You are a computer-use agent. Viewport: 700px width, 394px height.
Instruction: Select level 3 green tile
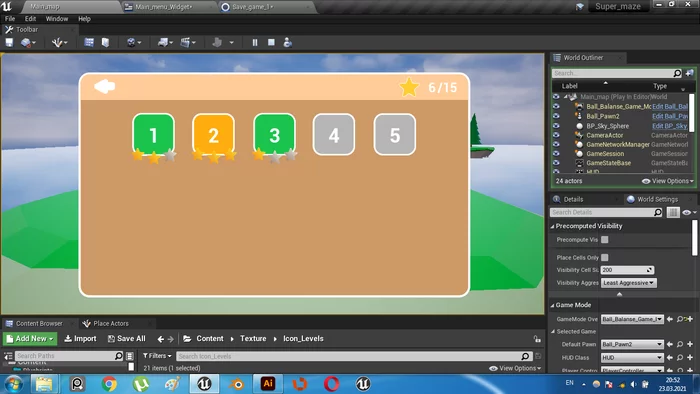click(274, 134)
